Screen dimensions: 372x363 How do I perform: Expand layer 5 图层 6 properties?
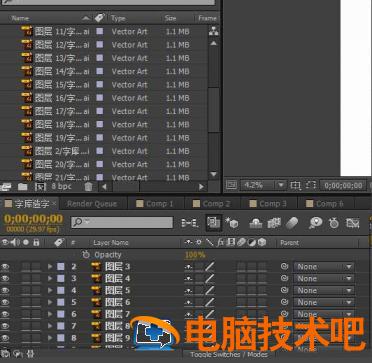[50, 302]
